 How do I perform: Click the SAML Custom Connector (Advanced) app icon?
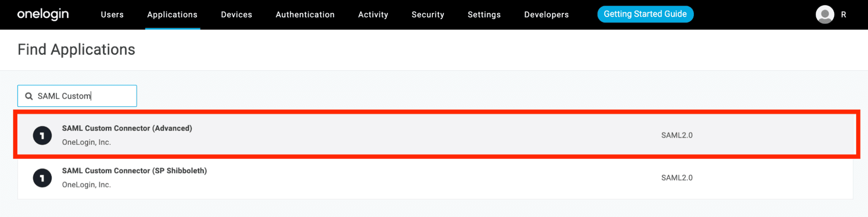(x=42, y=135)
